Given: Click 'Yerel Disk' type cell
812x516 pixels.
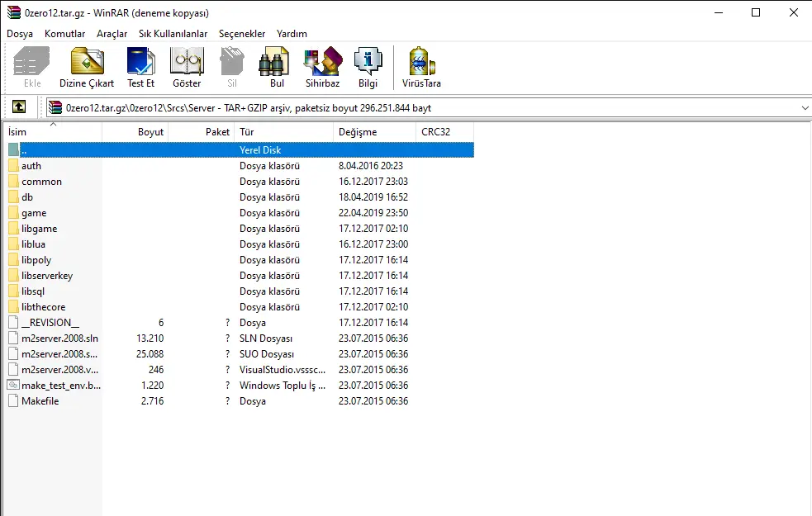Looking at the screenshot, I should [x=260, y=150].
